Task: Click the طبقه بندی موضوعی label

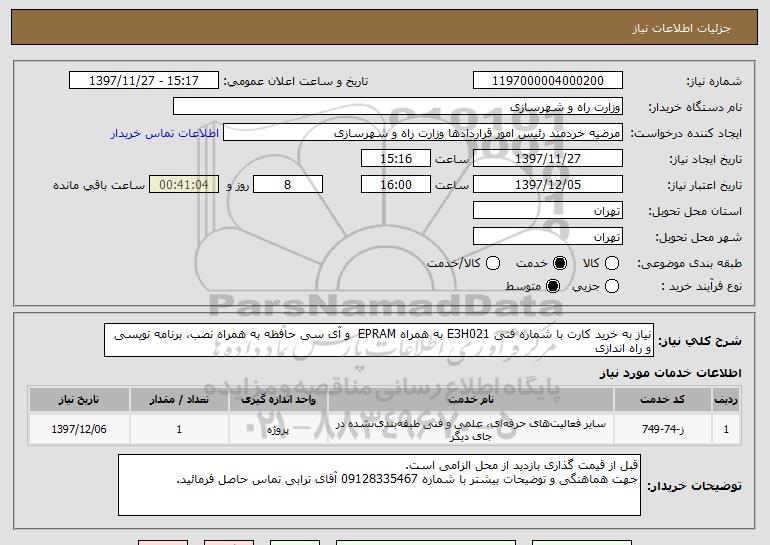Action: coord(689,264)
